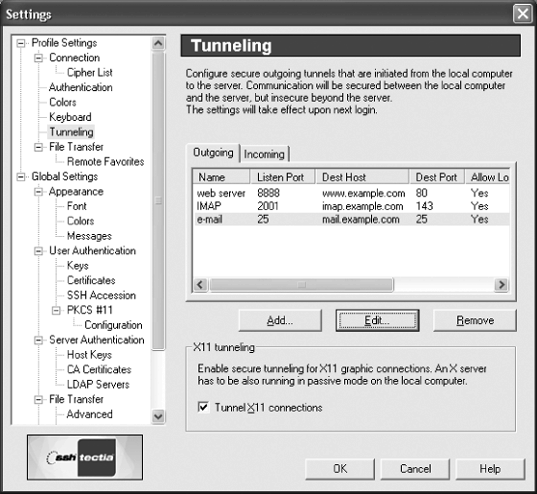Enable the Tunnel X11 connections checkbox
Screen dimensions: 537x494
pyautogui.click(x=203, y=407)
